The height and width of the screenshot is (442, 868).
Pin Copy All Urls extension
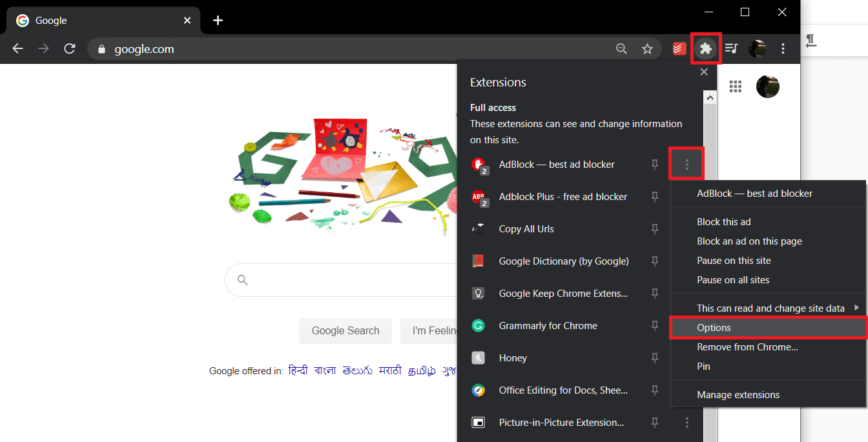(x=655, y=230)
